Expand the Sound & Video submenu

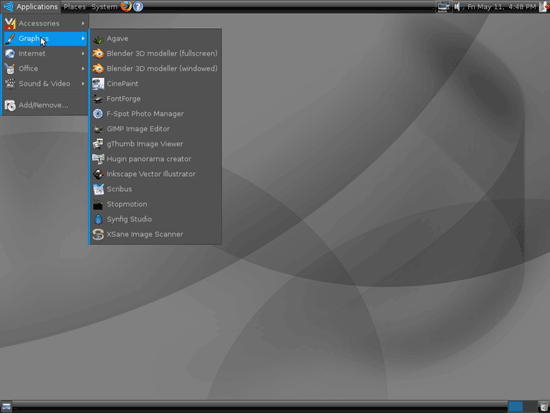coord(45,84)
